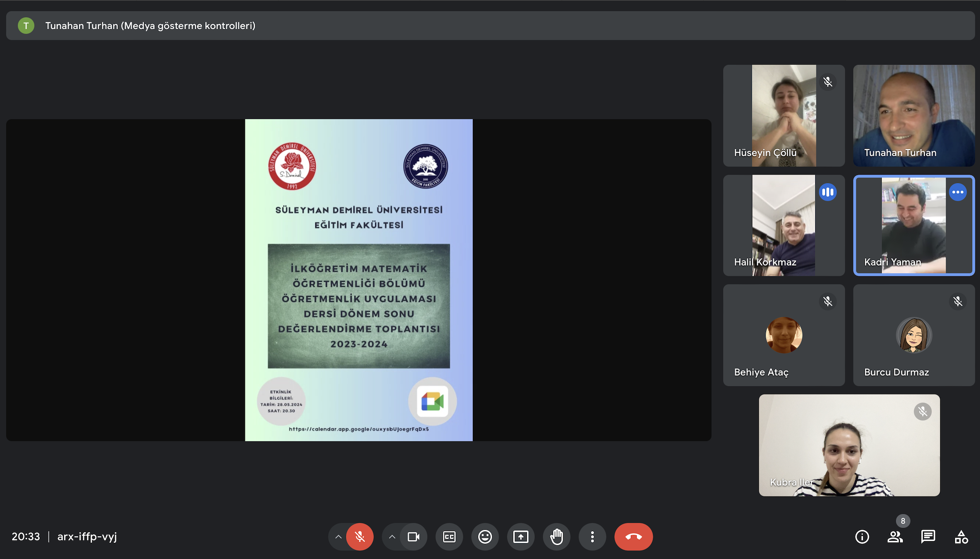Raise your hand

[x=556, y=537]
